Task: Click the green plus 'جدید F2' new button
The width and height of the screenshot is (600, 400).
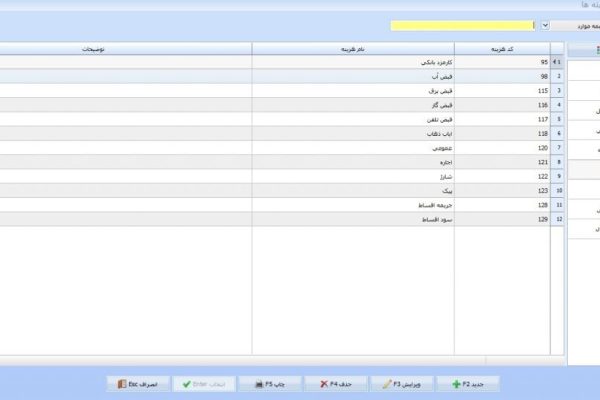Action: pos(468,384)
